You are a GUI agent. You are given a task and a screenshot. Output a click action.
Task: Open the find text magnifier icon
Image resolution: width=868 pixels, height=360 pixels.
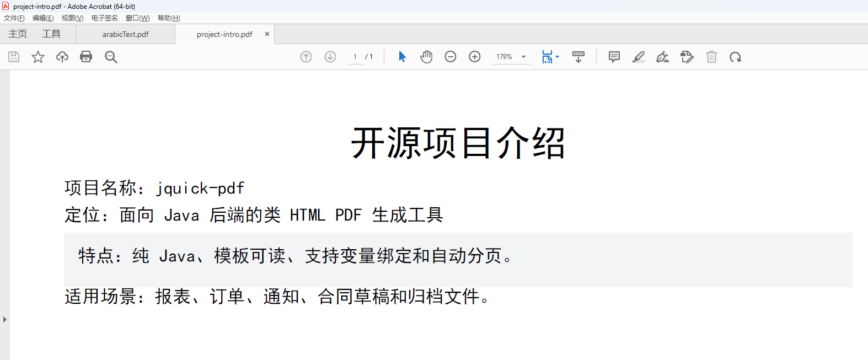[x=111, y=57]
